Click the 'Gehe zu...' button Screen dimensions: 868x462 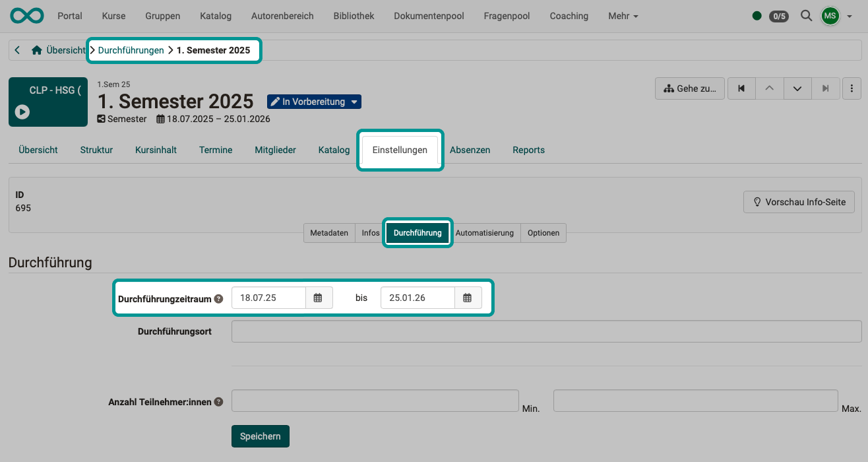[x=689, y=88]
